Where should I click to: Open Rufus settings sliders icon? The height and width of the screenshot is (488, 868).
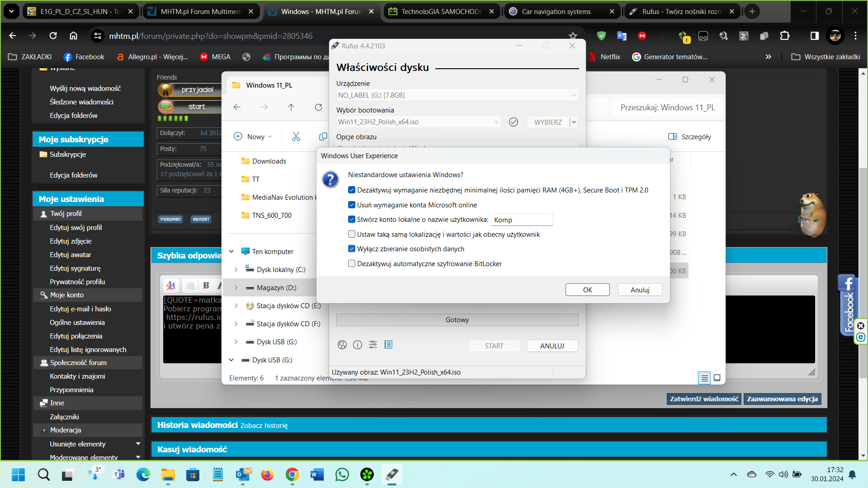pos(373,345)
